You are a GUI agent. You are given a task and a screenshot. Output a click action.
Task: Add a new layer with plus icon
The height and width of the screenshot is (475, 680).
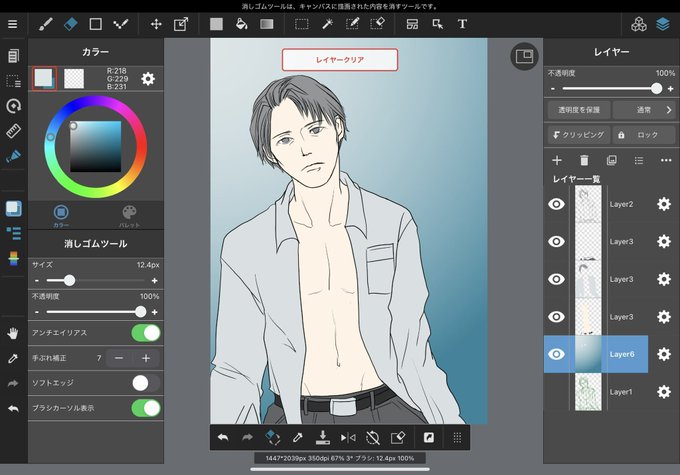tap(557, 161)
